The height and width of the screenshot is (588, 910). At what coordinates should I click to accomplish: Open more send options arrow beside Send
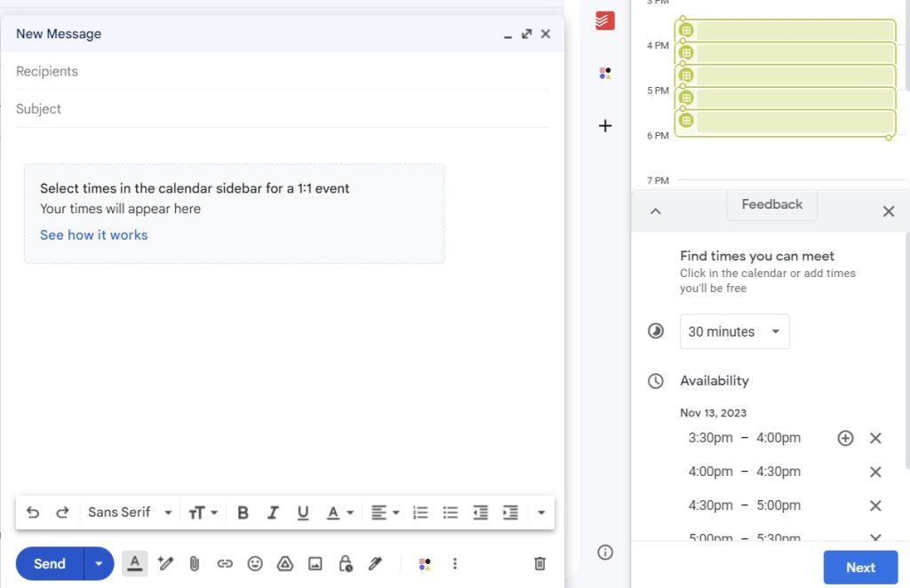coord(99,563)
